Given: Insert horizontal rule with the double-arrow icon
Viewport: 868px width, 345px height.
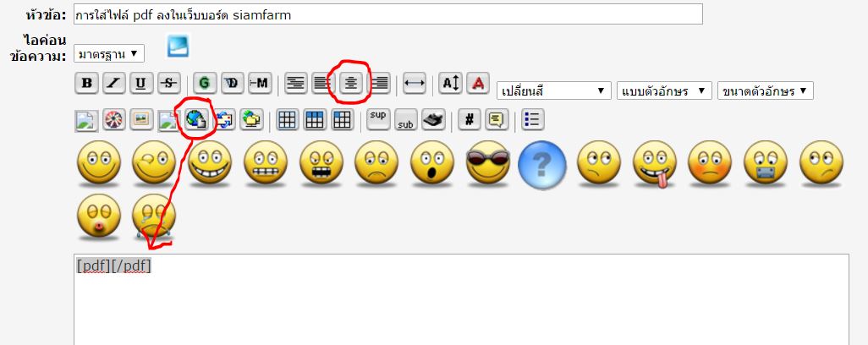Looking at the screenshot, I should 414,83.
